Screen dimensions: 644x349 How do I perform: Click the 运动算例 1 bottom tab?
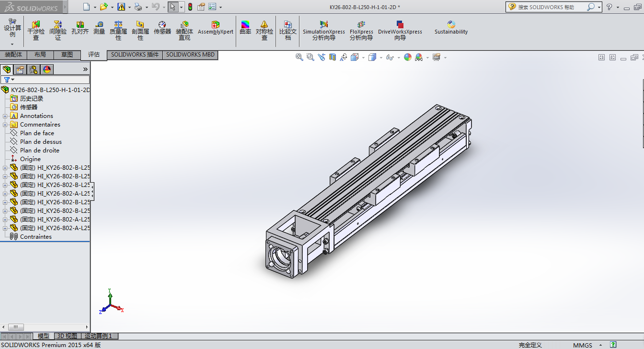tap(98, 336)
